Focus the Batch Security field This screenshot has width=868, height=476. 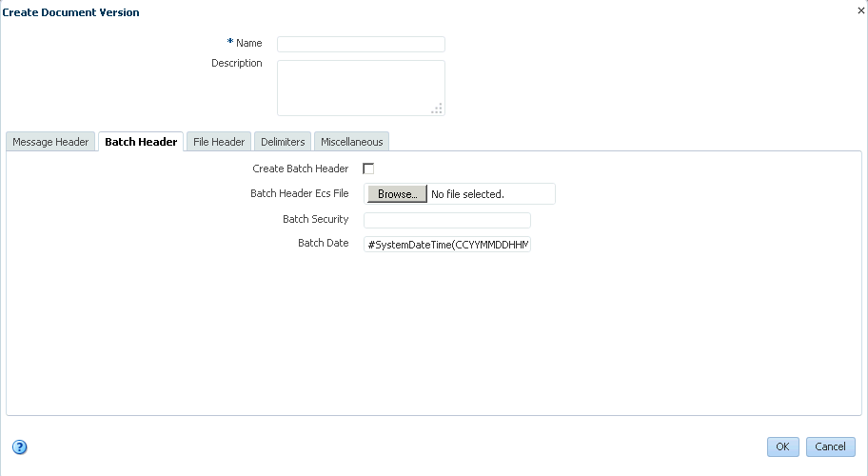(447, 220)
